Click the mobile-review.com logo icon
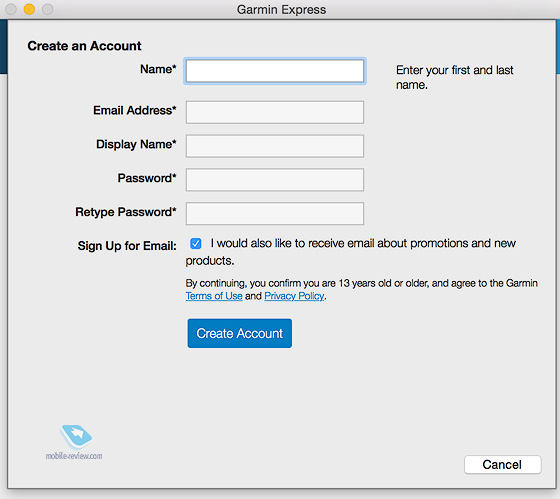Viewport: 560px width, 499px height. click(75, 437)
